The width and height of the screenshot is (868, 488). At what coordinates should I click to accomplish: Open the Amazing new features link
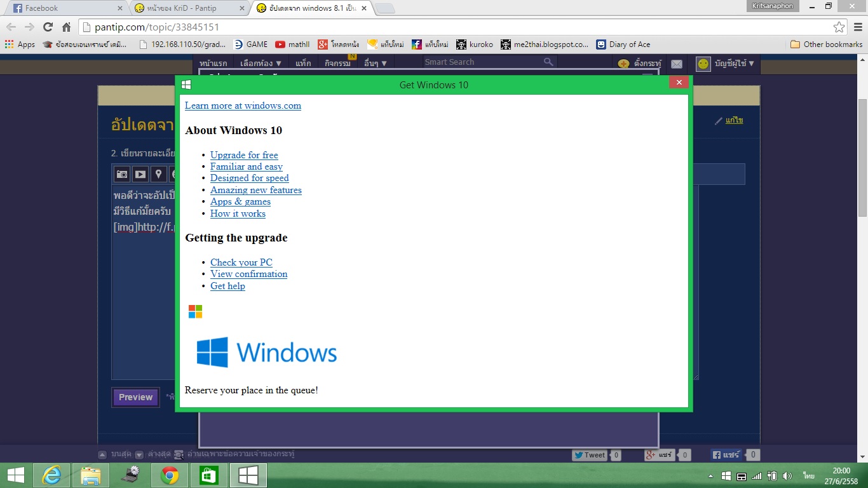coord(256,190)
